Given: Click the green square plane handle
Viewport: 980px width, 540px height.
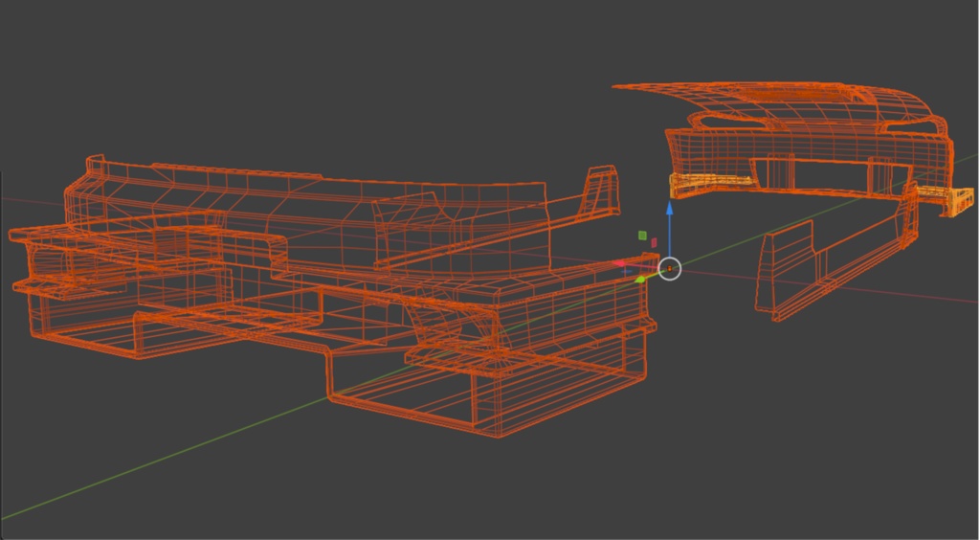Looking at the screenshot, I should pos(642,235).
